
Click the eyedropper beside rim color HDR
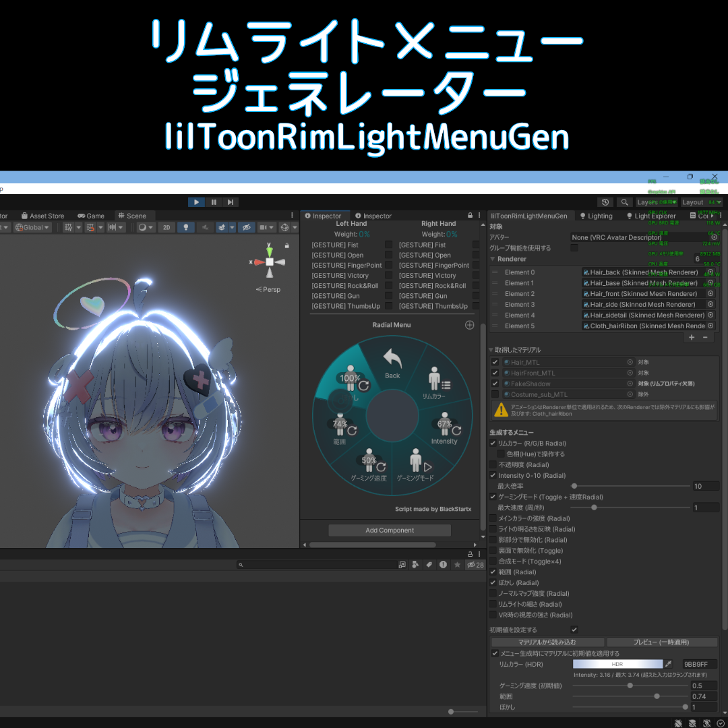pyautogui.click(x=669, y=664)
